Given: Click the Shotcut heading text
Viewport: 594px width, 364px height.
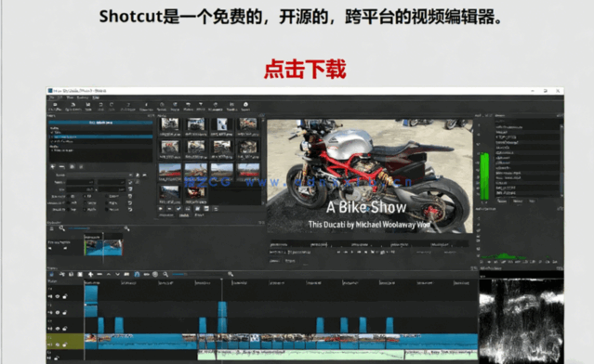Looking at the screenshot, I should click(x=300, y=17).
